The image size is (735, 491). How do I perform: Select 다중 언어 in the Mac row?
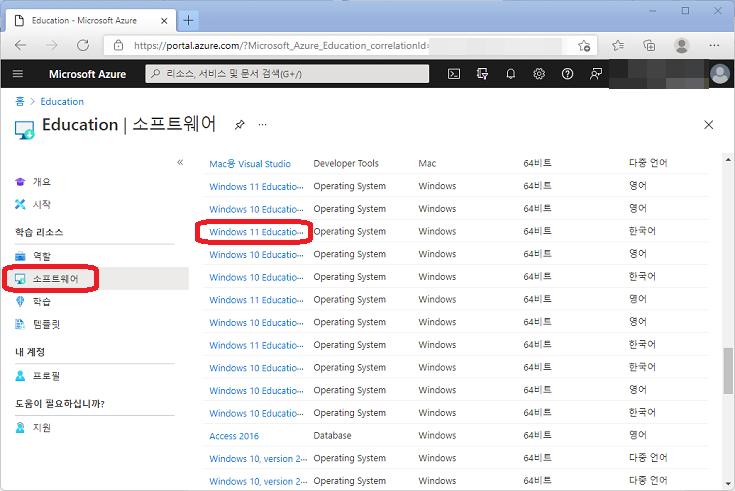(x=648, y=163)
